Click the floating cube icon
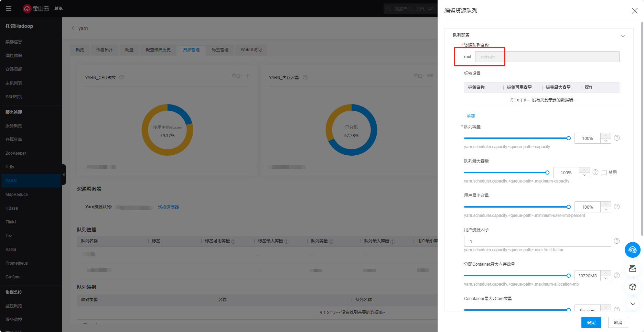This screenshot has height=332, width=644. click(632, 287)
